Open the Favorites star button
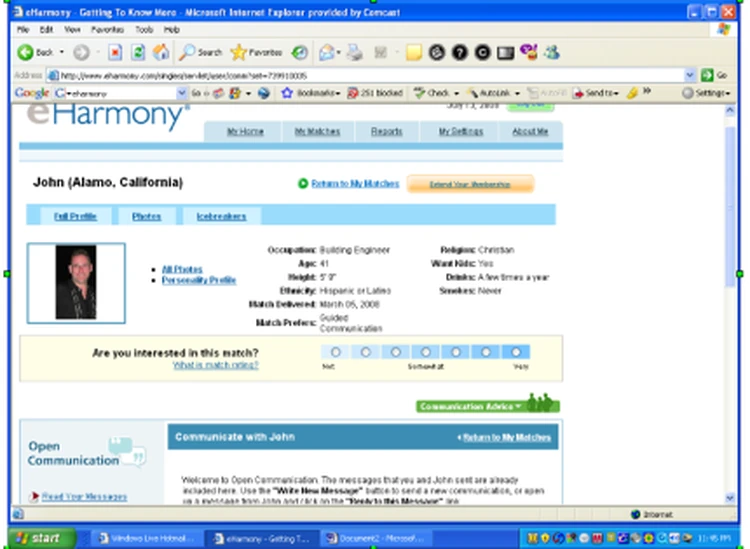The height and width of the screenshot is (549, 750). [256, 52]
